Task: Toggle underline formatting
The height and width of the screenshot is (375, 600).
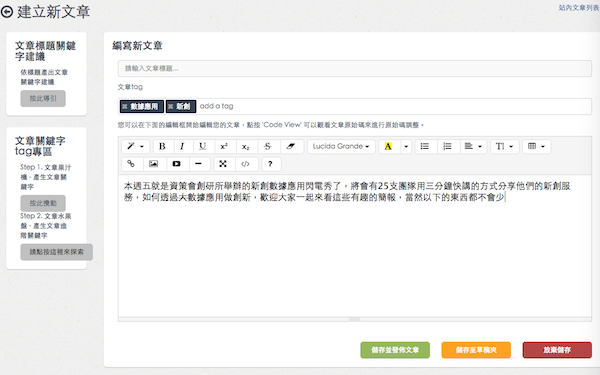Action: tap(203, 147)
